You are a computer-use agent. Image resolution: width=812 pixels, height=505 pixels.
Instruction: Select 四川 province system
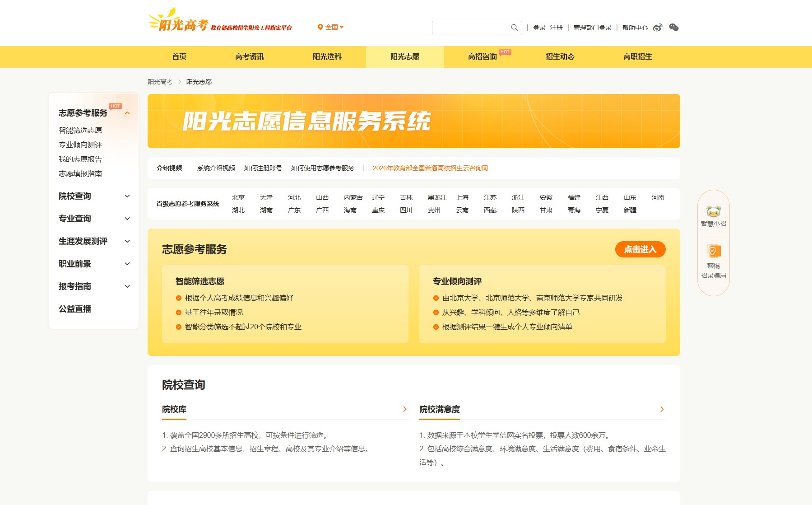406,210
